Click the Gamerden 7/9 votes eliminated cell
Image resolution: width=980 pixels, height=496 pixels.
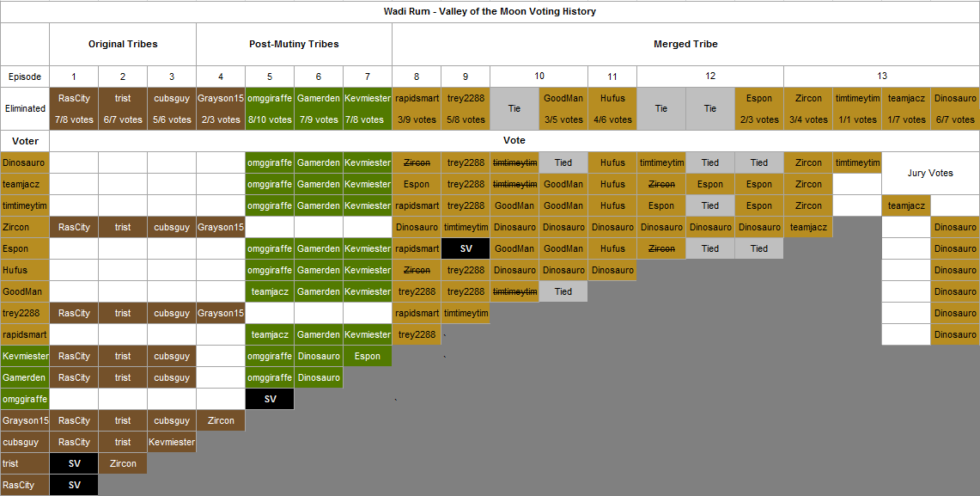pos(318,108)
